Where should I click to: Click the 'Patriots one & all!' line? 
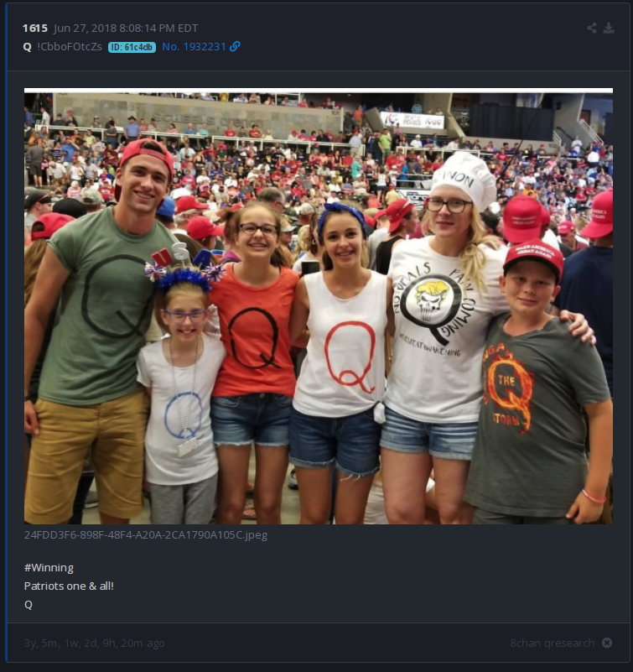69,586
